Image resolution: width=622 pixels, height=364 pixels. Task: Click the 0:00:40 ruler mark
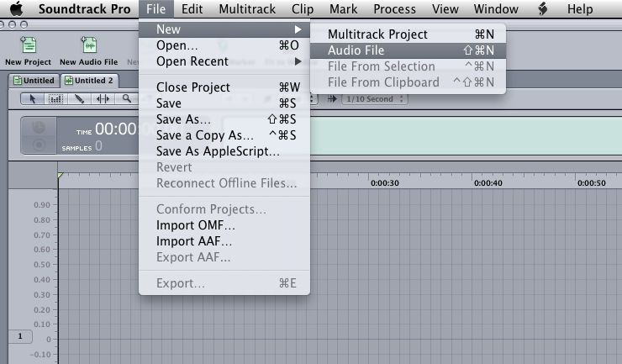[488, 183]
